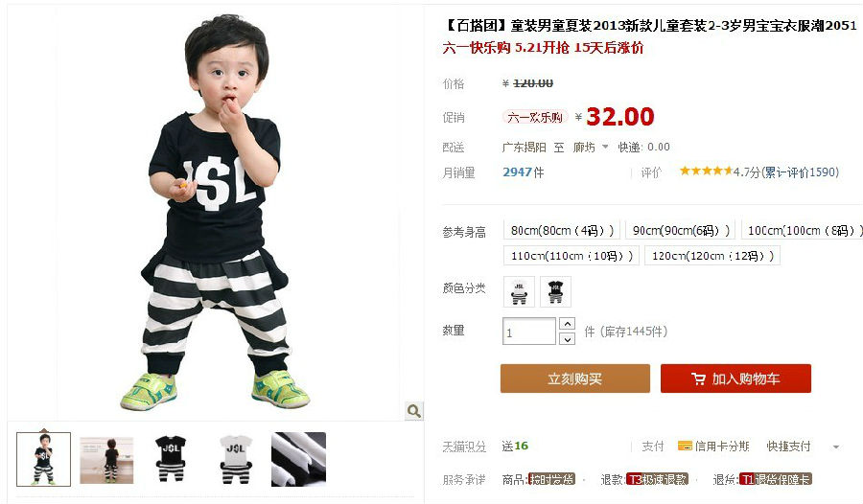Screen dimensions: 863x504
Task: Choose the 90cm (6码) size option
Action: click(680, 230)
